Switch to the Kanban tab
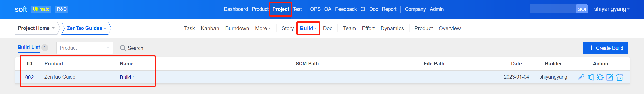Screen dimensions: 644x94 (210, 28)
